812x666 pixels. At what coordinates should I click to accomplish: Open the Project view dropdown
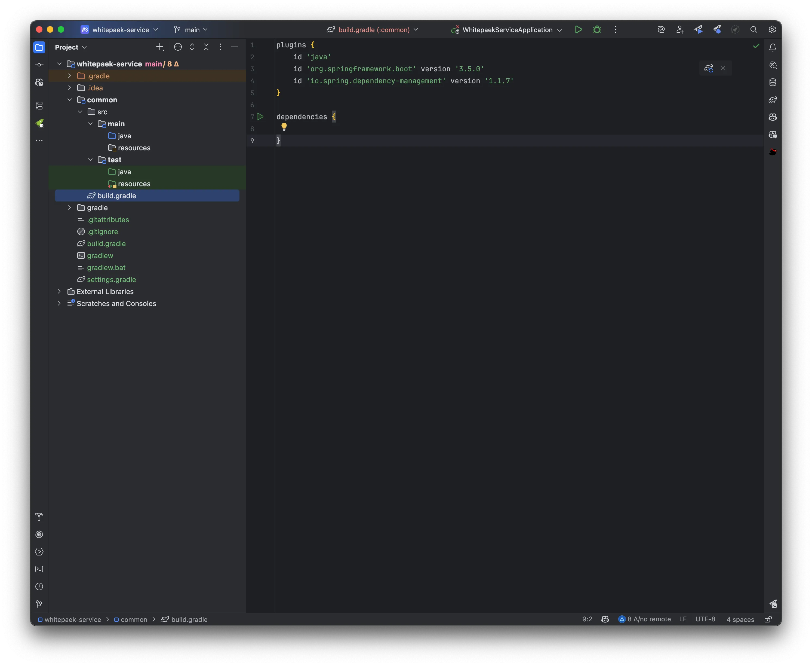point(71,47)
